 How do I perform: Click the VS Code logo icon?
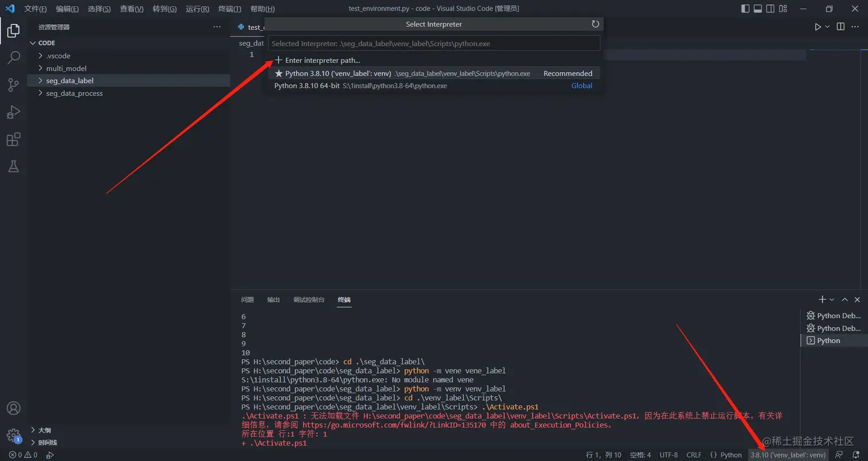click(10, 9)
